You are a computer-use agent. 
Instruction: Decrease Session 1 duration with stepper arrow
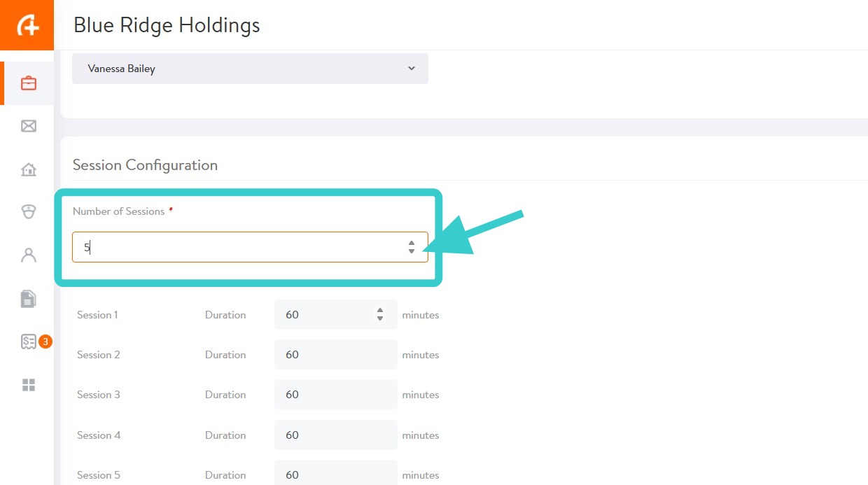click(x=380, y=319)
